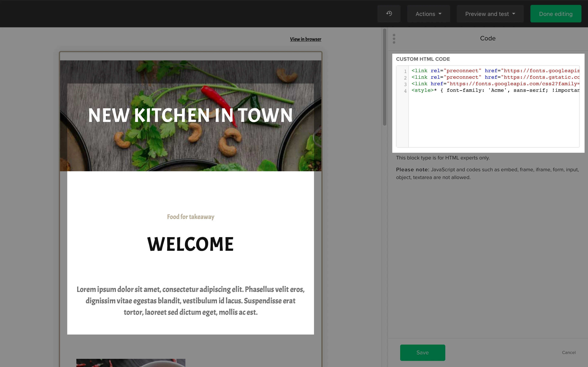Click the canvas vertical scrollbar
The height and width of the screenshot is (367, 588).
coord(384,77)
